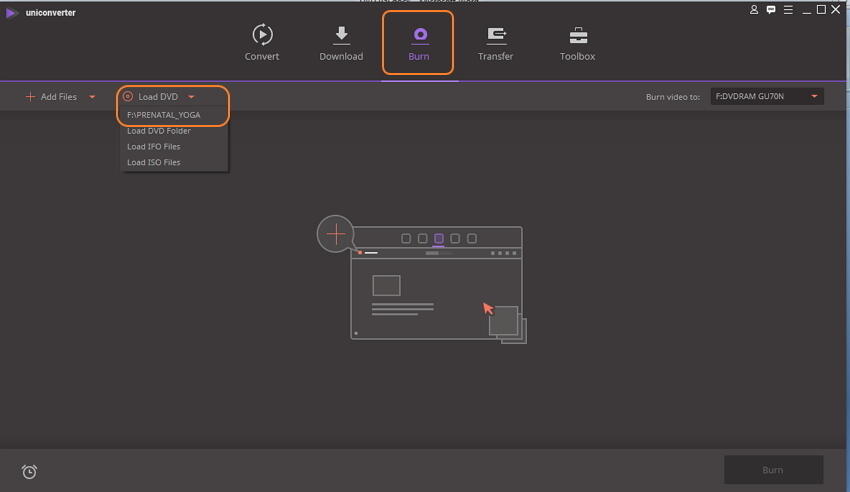
Task: Select Load DVD Folder option
Action: (159, 131)
